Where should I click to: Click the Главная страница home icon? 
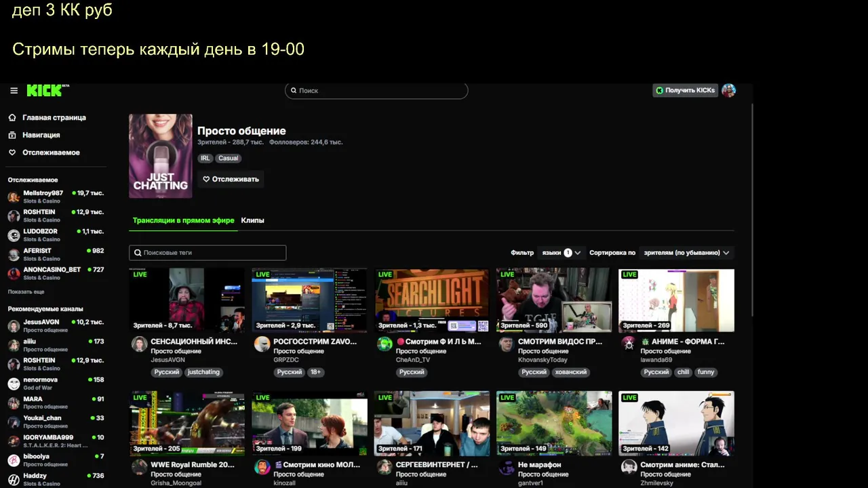(x=12, y=117)
